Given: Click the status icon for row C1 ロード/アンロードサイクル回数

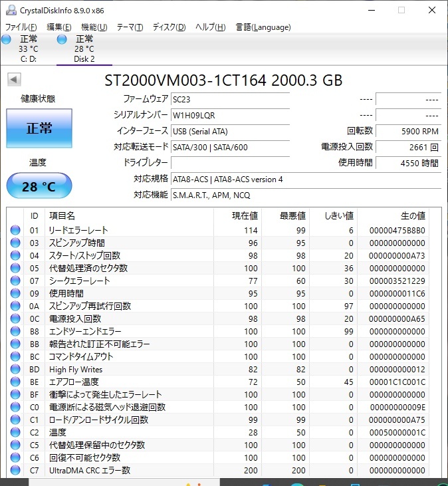Looking at the screenshot, I should coord(15,420).
